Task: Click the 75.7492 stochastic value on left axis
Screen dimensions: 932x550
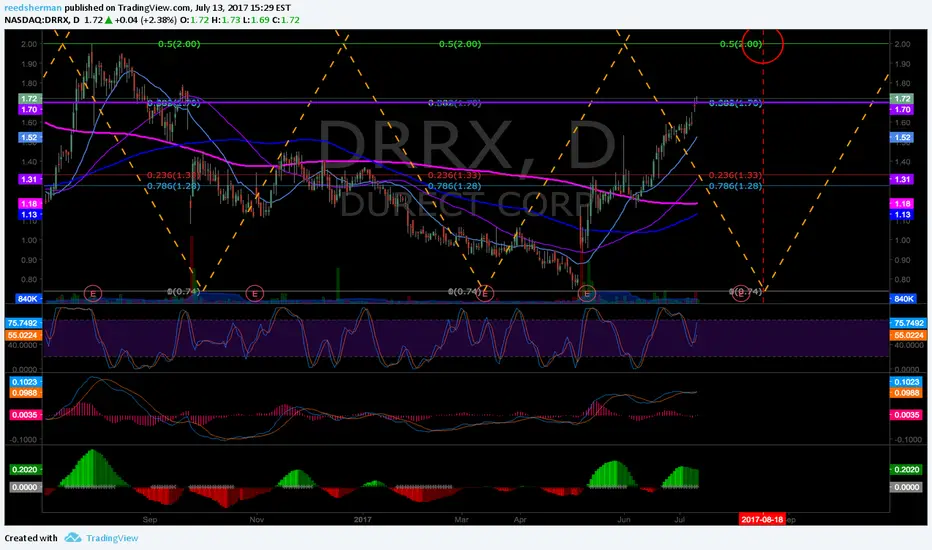Action: (x=24, y=323)
